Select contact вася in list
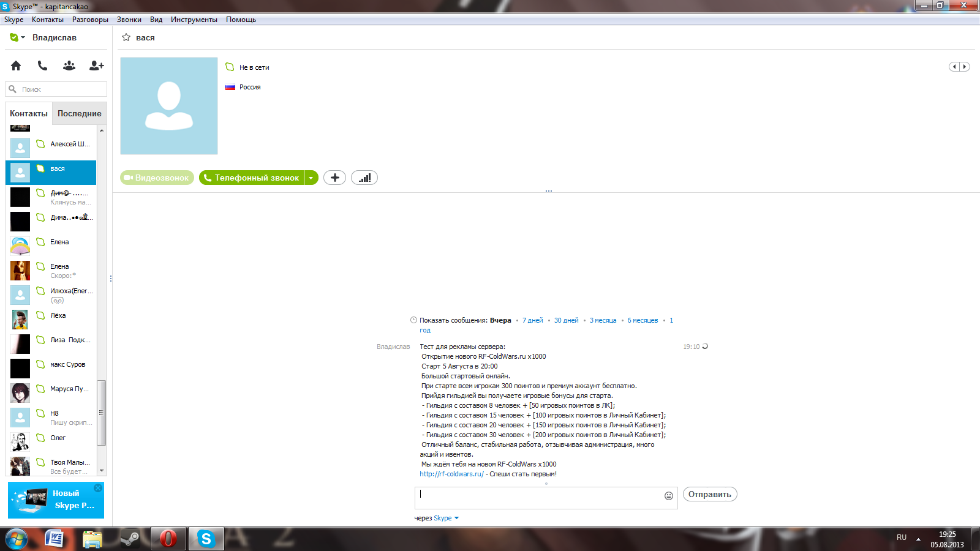Image resolution: width=980 pixels, height=551 pixels. (x=51, y=172)
